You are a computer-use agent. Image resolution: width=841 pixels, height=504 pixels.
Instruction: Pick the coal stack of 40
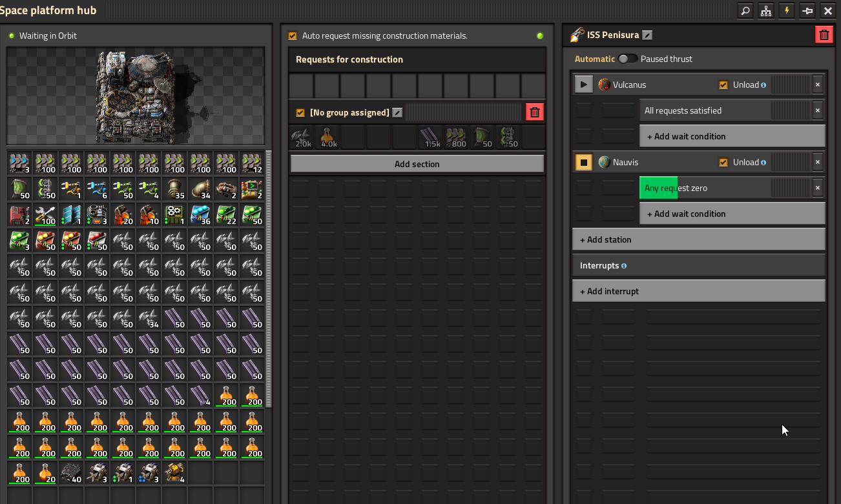[71, 473]
